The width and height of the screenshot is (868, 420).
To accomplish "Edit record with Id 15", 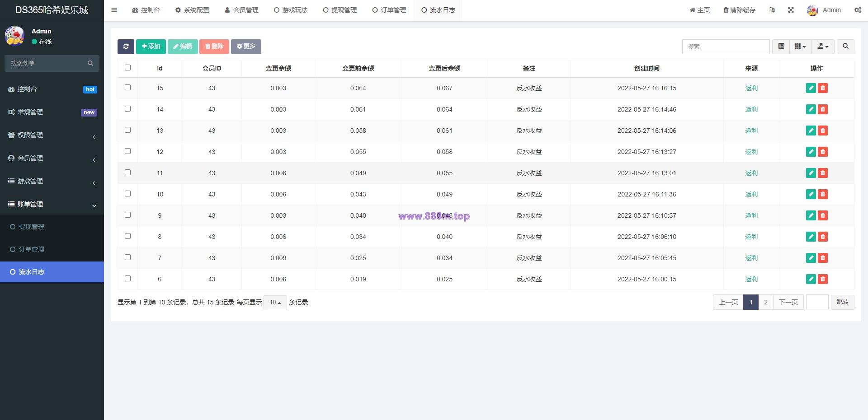I will pos(811,88).
